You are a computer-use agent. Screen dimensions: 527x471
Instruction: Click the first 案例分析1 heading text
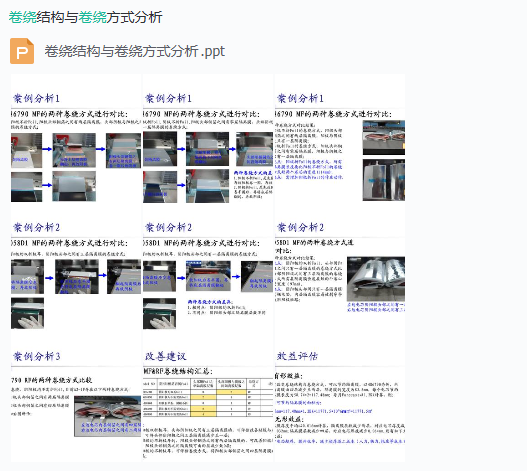(36, 99)
